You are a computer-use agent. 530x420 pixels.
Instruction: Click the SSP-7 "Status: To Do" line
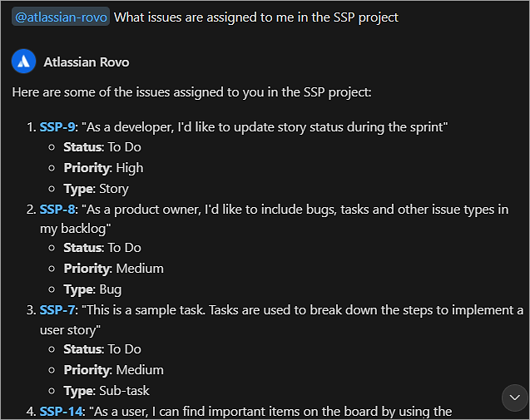(x=102, y=349)
